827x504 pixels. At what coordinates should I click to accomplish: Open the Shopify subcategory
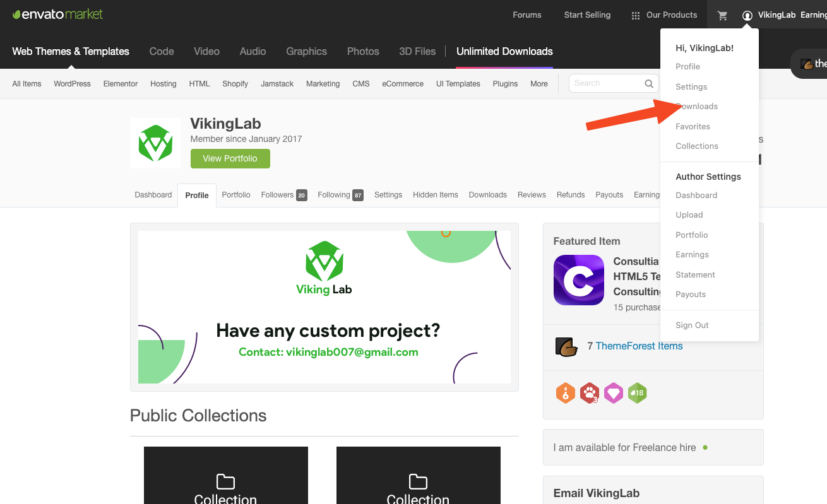235,84
